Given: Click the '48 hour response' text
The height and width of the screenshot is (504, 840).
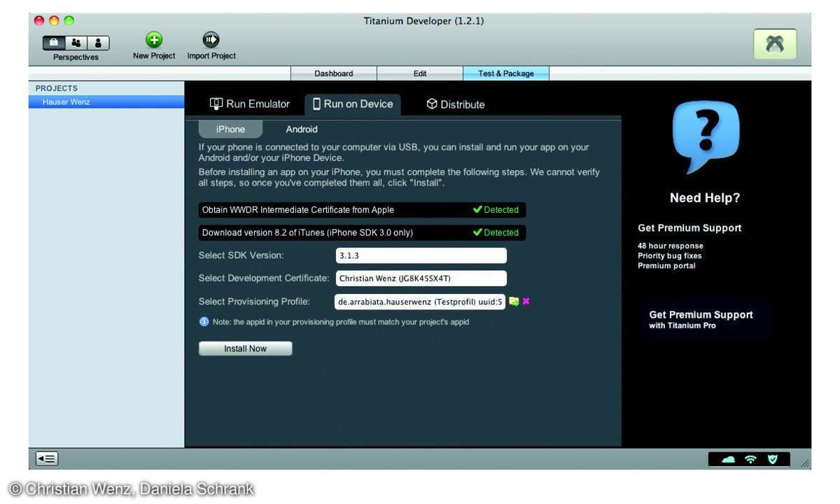Looking at the screenshot, I should click(x=671, y=246).
